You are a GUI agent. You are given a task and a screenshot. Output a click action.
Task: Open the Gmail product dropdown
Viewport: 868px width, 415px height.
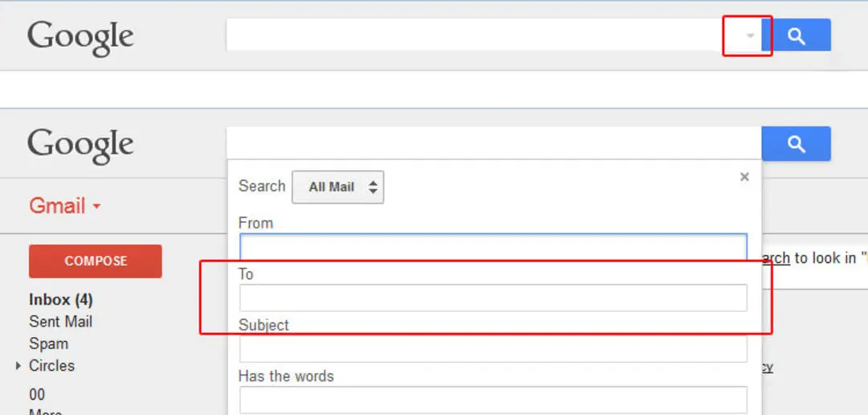point(65,206)
